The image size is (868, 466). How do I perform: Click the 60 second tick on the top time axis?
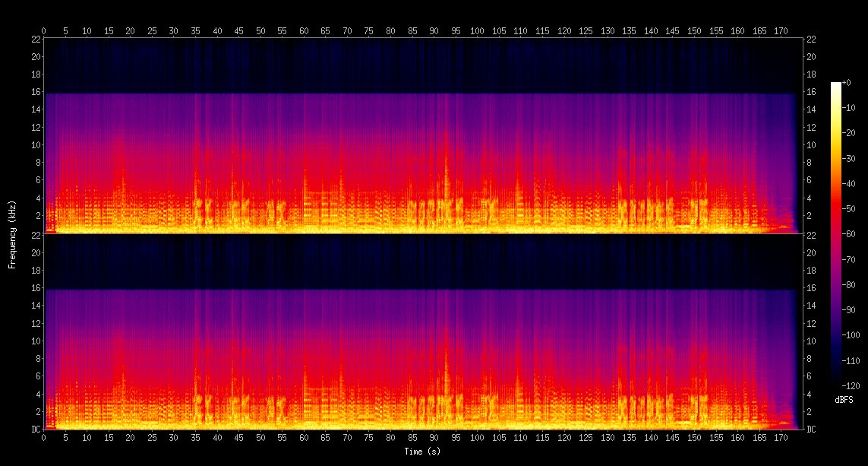(x=304, y=31)
